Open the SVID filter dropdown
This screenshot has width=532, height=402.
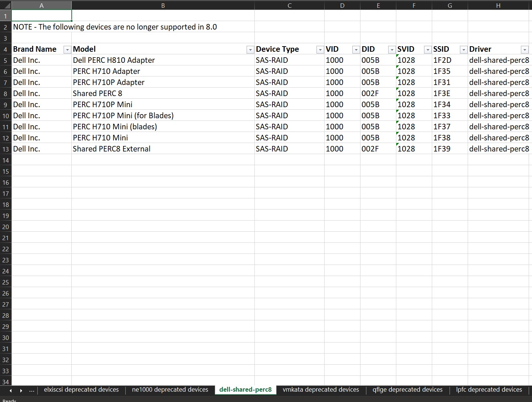pyautogui.click(x=427, y=49)
